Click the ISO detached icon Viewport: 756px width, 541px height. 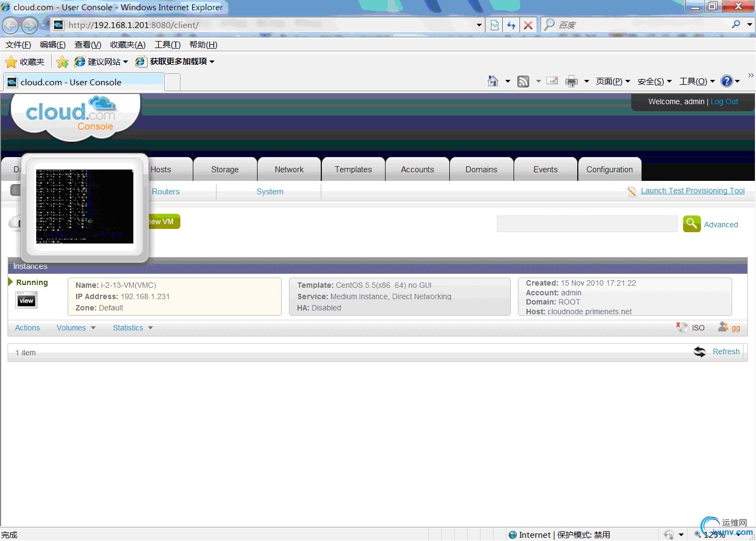coord(682,327)
